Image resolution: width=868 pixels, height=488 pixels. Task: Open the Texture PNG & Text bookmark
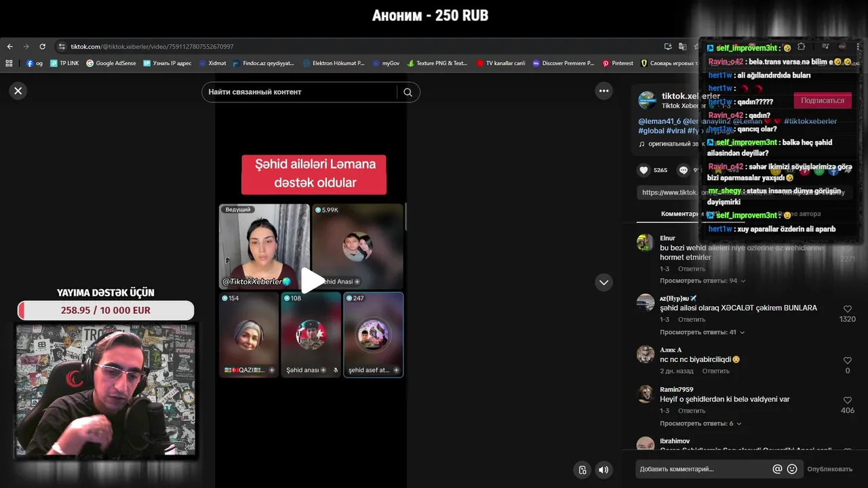point(437,63)
